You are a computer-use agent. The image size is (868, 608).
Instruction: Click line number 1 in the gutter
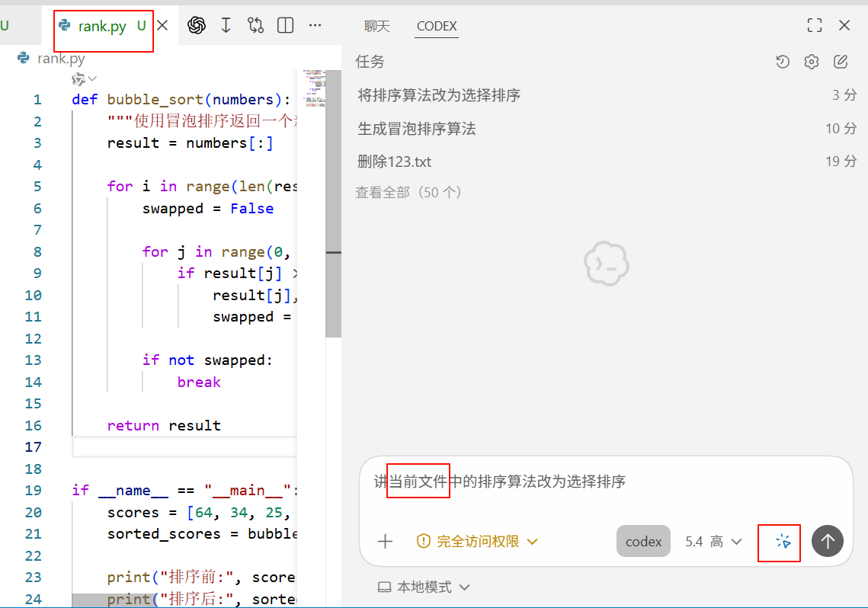37,100
